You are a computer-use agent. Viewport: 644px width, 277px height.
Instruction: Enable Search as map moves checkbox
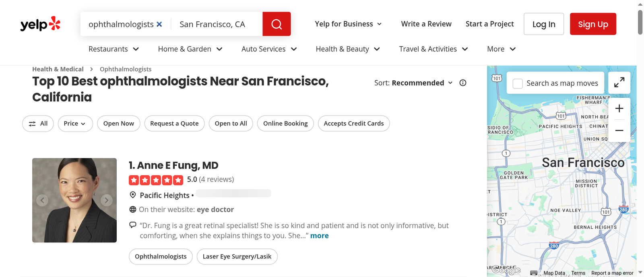(x=518, y=83)
